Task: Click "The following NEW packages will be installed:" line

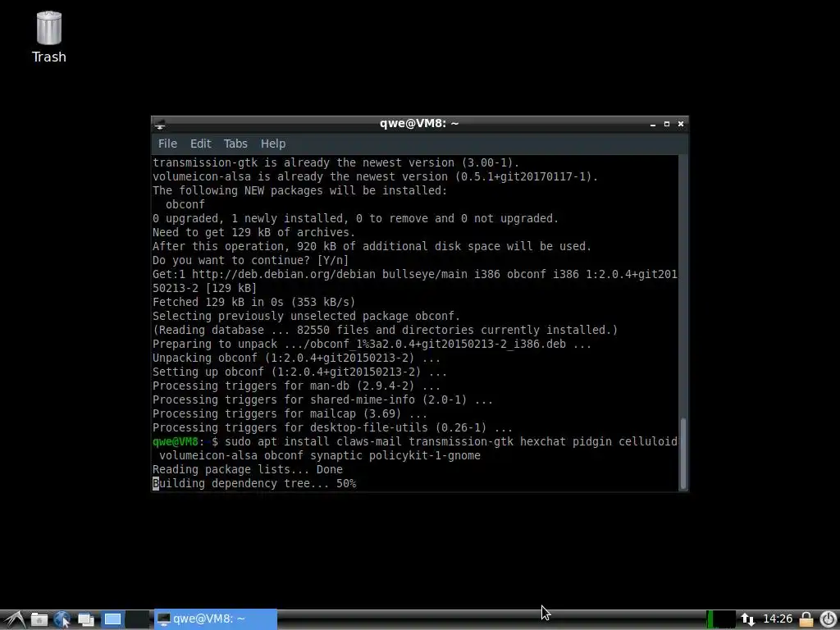Action: (299, 190)
